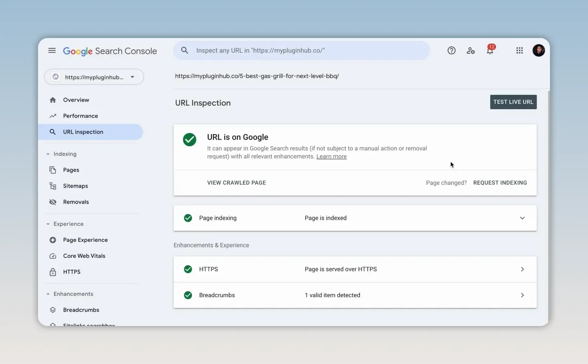Screen dimensions: 588x364
Task: Open the property selector dropdown
Action: click(x=94, y=77)
